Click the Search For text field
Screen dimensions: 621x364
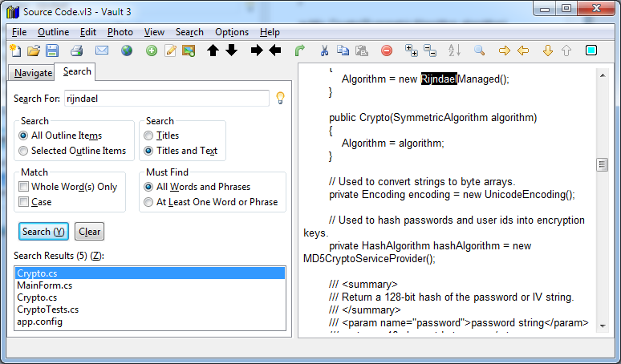click(x=166, y=99)
